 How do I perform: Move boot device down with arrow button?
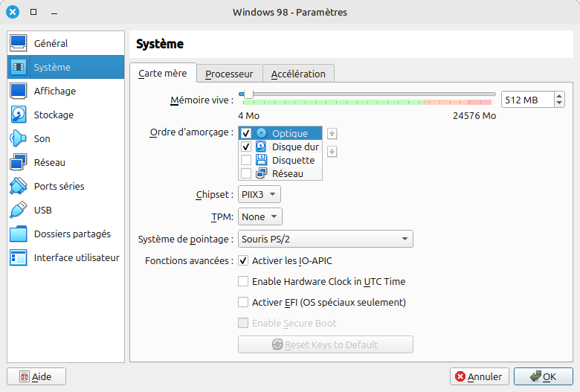tap(332, 152)
